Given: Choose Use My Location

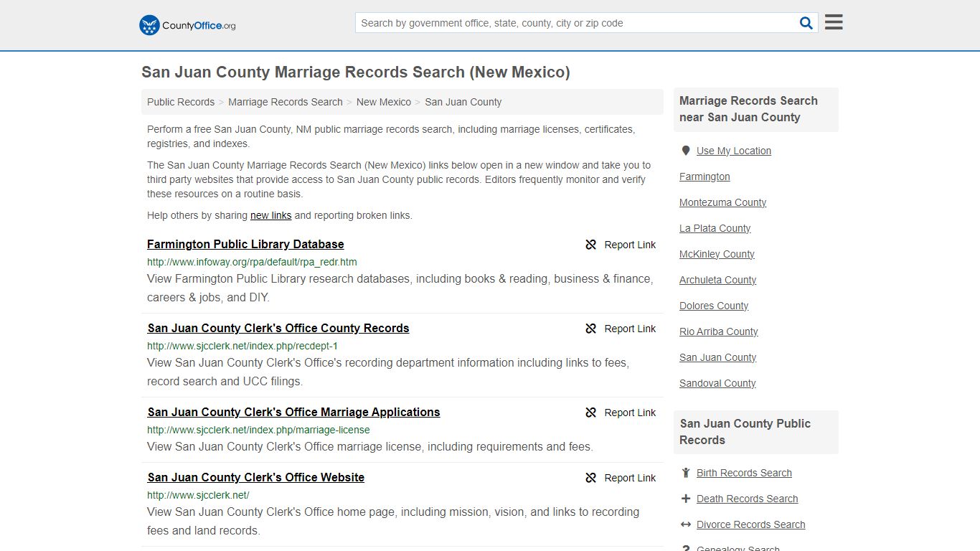Looking at the screenshot, I should click(x=733, y=151).
